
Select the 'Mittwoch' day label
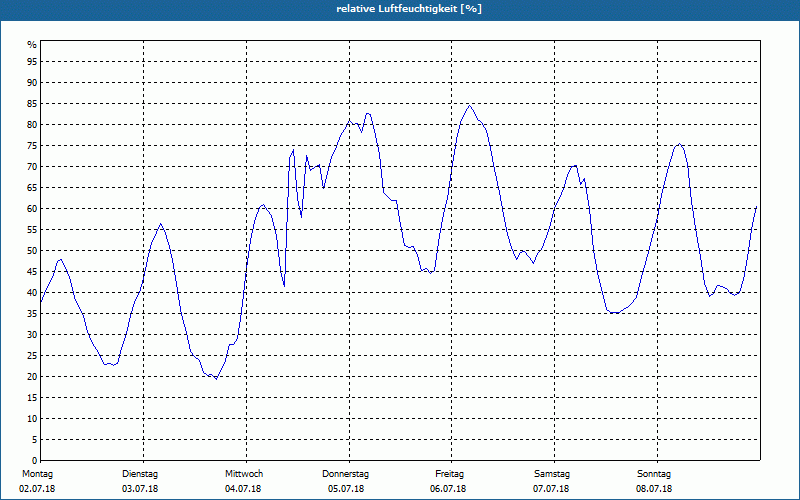(x=244, y=474)
